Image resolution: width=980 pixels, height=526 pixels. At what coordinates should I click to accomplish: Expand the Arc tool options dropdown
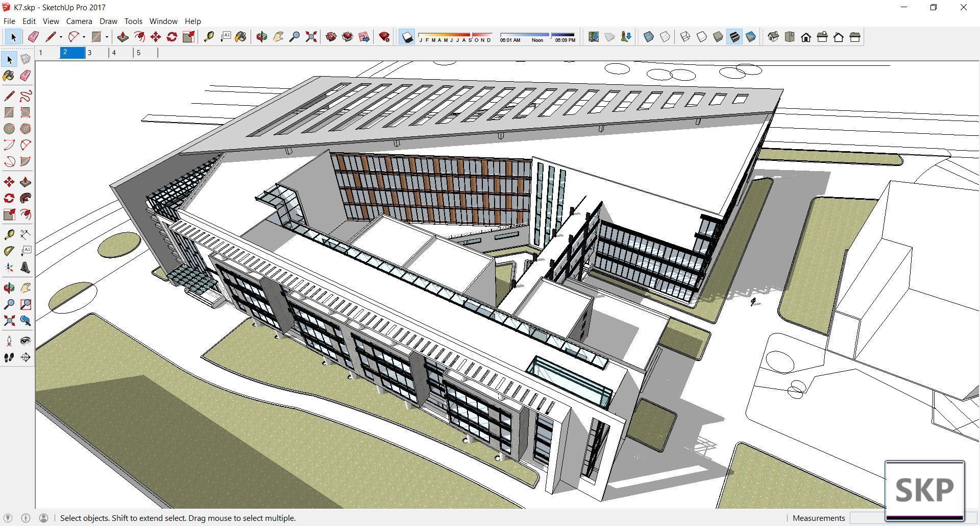pyautogui.click(x=83, y=37)
